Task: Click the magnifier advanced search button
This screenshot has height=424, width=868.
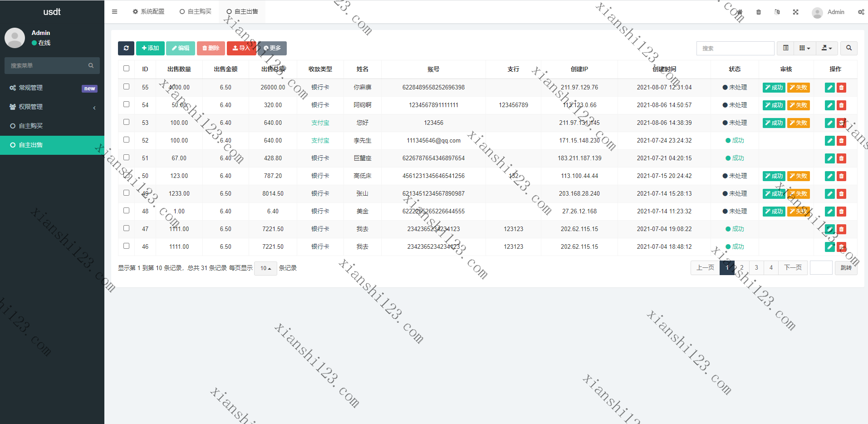Action: click(849, 48)
